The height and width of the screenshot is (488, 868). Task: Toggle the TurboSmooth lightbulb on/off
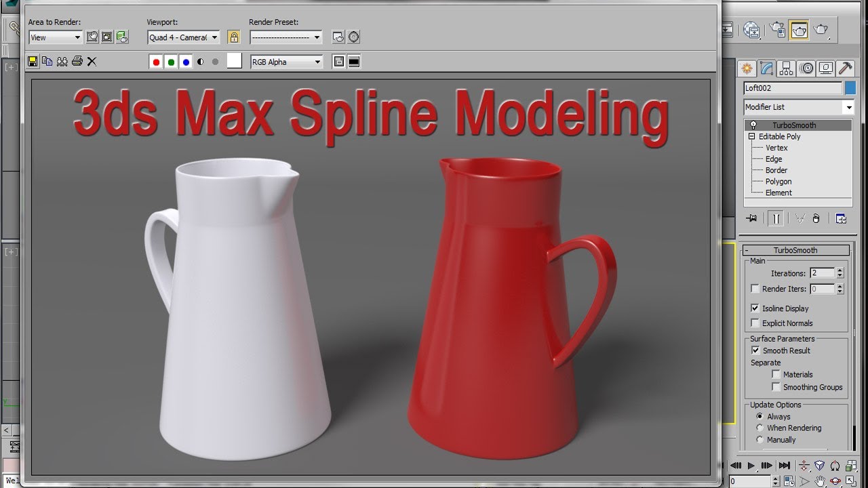(x=752, y=125)
